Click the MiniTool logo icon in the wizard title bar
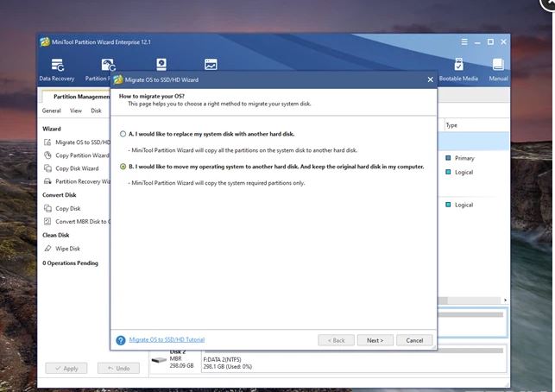The height and width of the screenshot is (392, 555). coord(118,79)
